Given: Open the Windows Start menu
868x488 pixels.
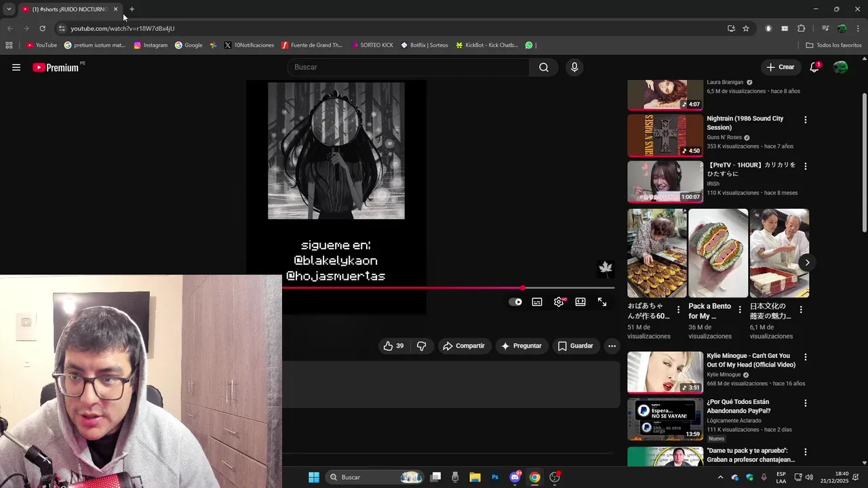Looking at the screenshot, I should (x=314, y=477).
